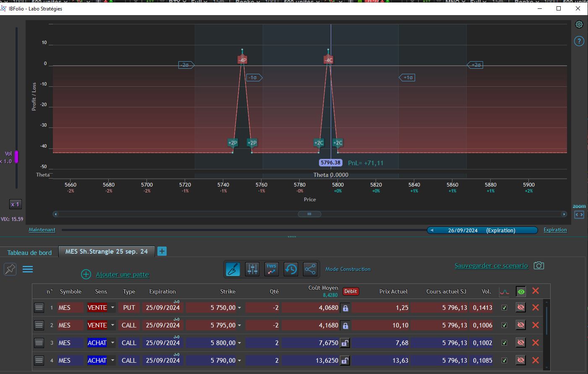The image size is (588, 374).
Task: Click the share scenario icon
Action: (x=310, y=269)
